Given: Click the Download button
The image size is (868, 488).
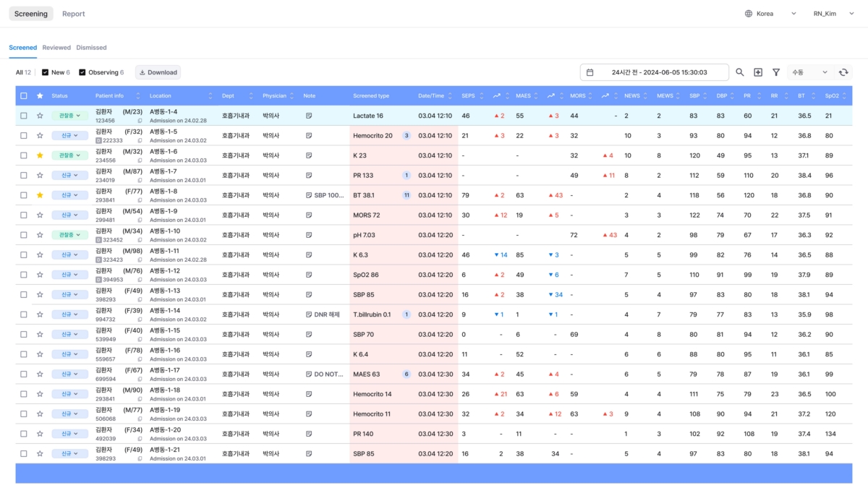Looking at the screenshot, I should click(158, 72).
